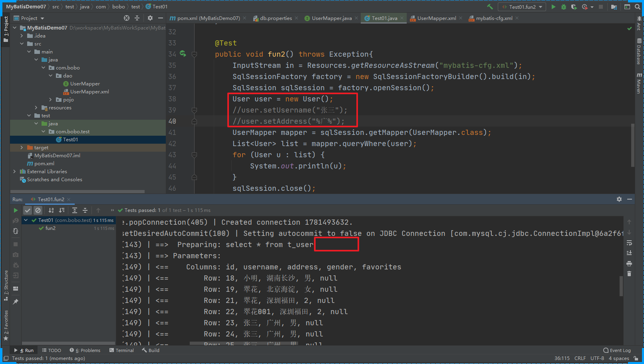Open the Build tool window
The width and height of the screenshot is (644, 364).
click(151, 350)
